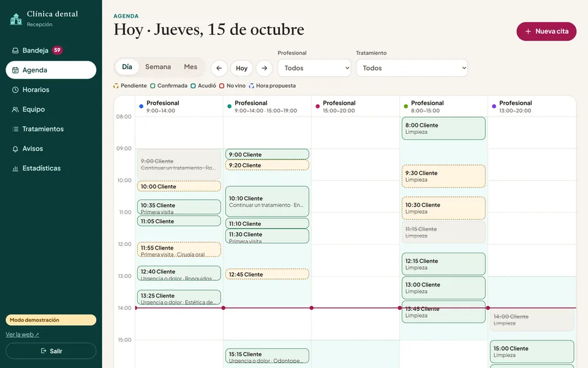Open the 10:10 Continuar un tratamiento appointment
Image resolution: width=588 pixels, height=368 pixels.
point(267,201)
